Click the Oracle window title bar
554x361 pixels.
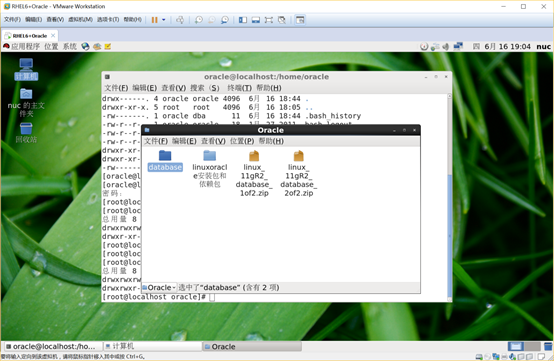(x=271, y=130)
